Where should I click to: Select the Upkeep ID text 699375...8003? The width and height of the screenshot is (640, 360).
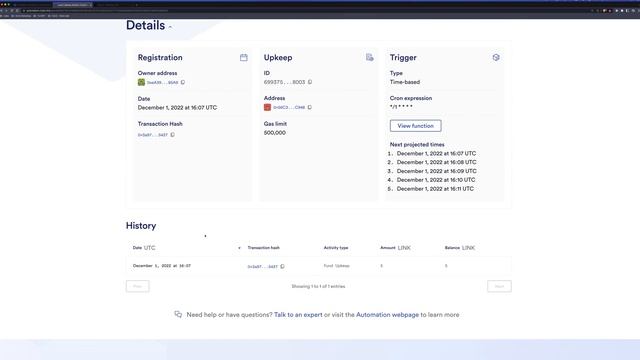(x=284, y=82)
